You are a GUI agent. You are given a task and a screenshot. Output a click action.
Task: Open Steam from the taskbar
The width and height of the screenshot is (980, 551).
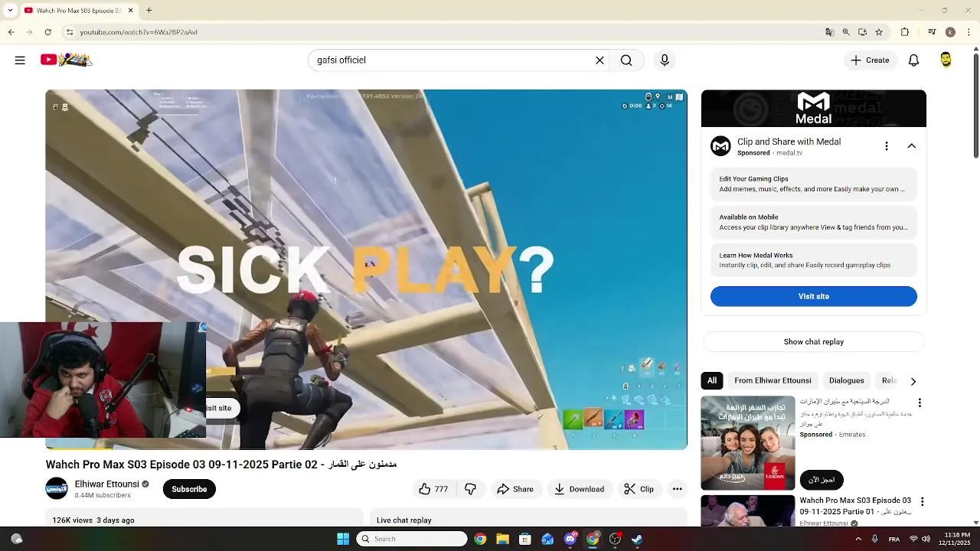click(637, 539)
